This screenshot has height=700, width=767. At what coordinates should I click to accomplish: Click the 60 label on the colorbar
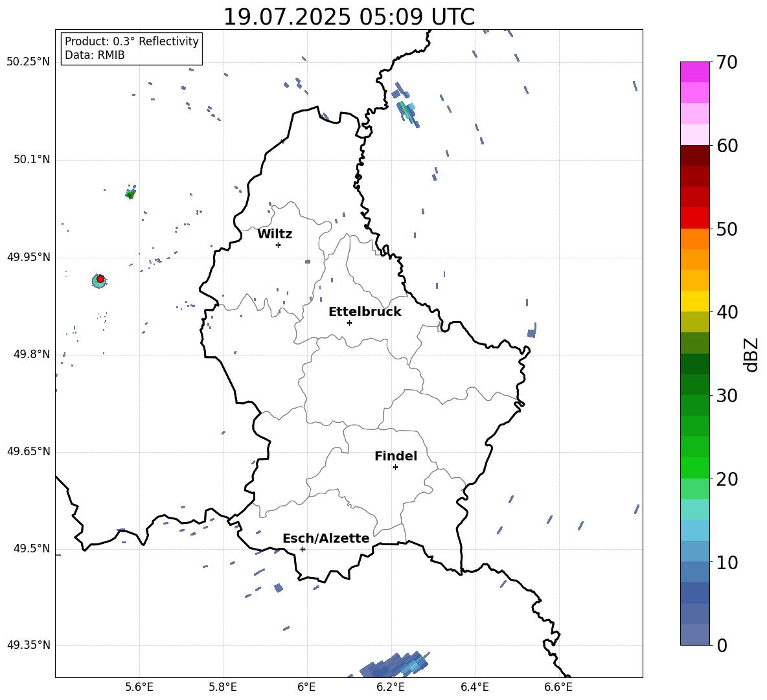point(727,146)
